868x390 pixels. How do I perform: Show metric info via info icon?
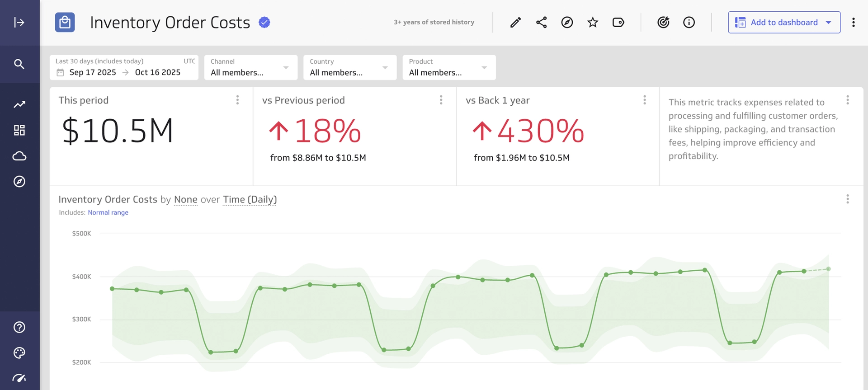click(x=689, y=22)
